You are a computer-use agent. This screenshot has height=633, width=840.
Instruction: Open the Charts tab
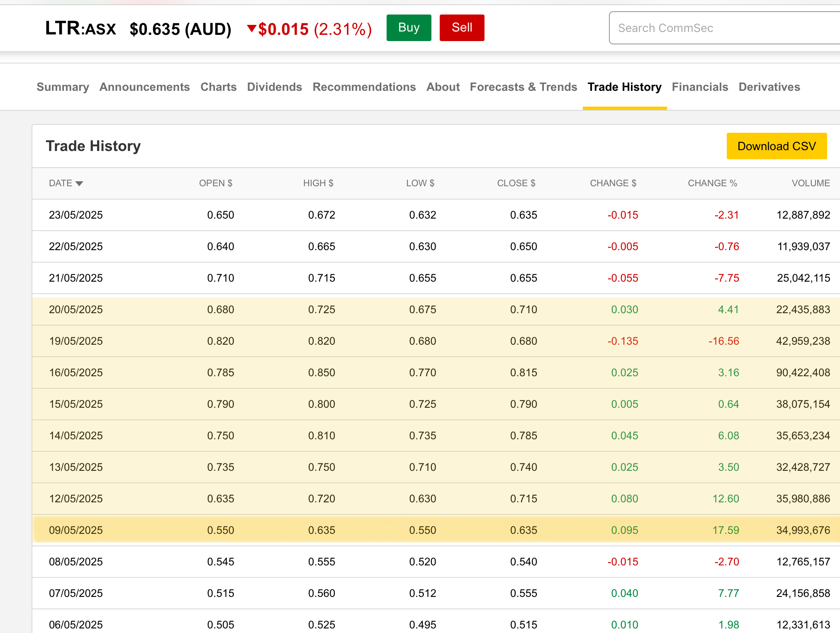[218, 87]
